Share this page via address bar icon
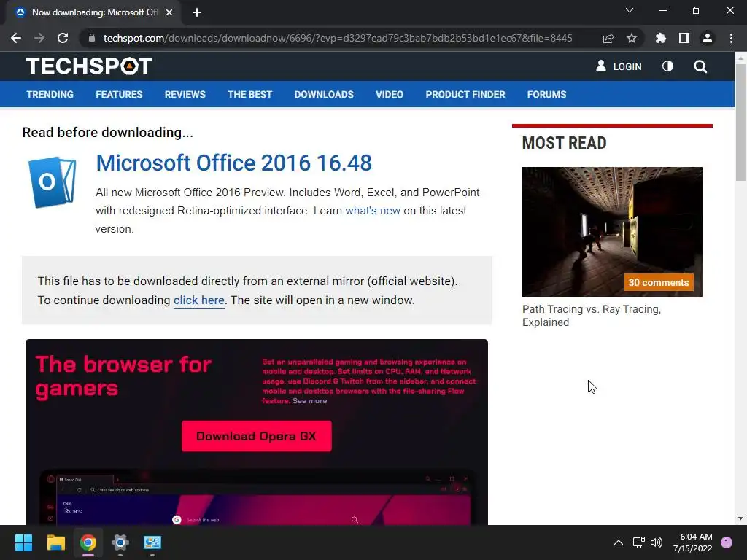 (x=608, y=38)
